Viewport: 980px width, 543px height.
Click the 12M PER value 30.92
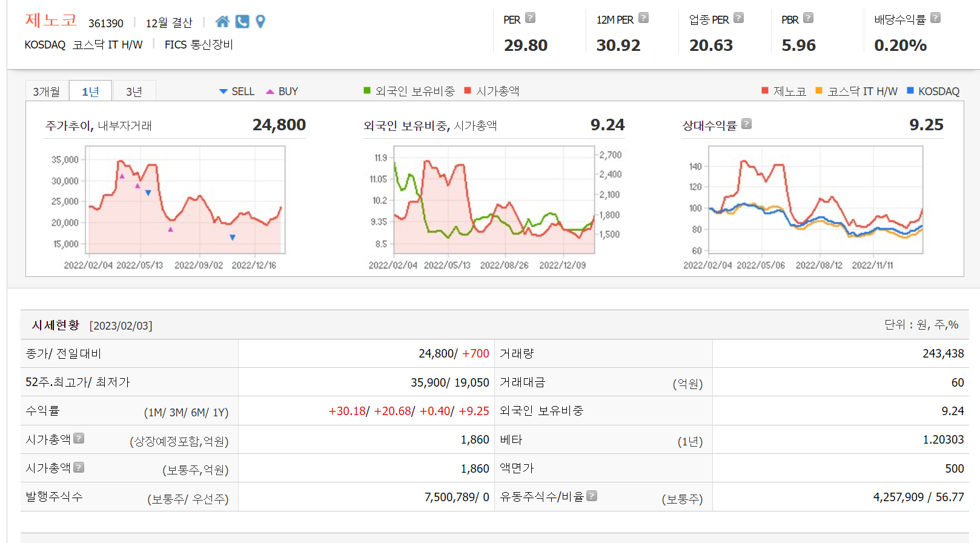coord(618,45)
